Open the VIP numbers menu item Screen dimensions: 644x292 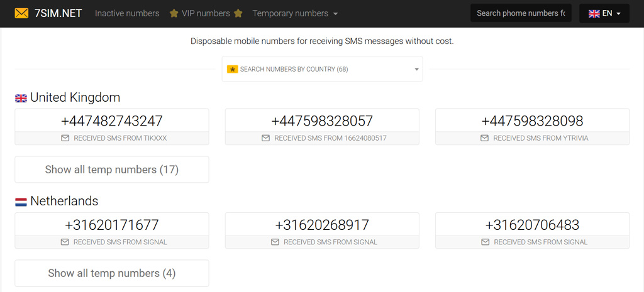[206, 13]
